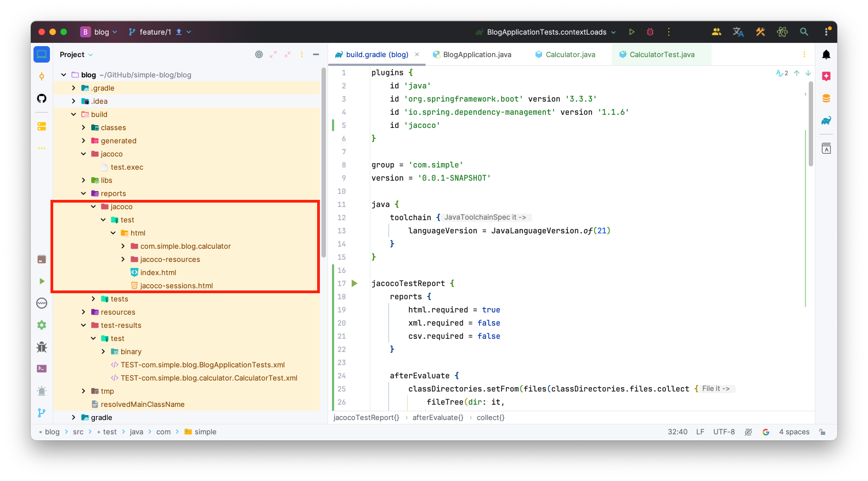The width and height of the screenshot is (868, 481).
Task: Select opened file target icon in Project
Action: tap(259, 54)
